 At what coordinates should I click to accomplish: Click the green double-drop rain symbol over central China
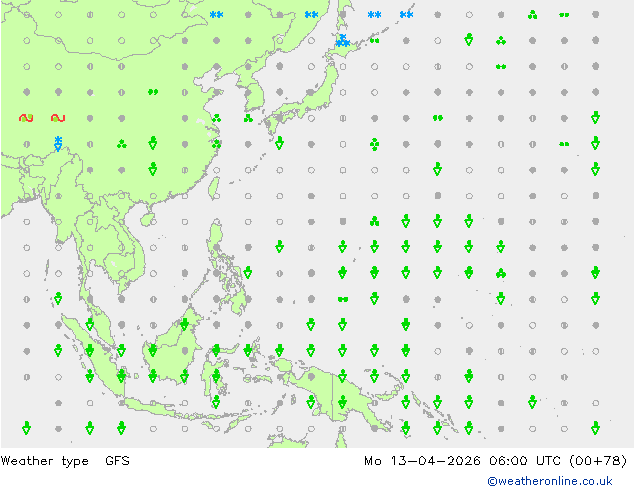coord(153,92)
